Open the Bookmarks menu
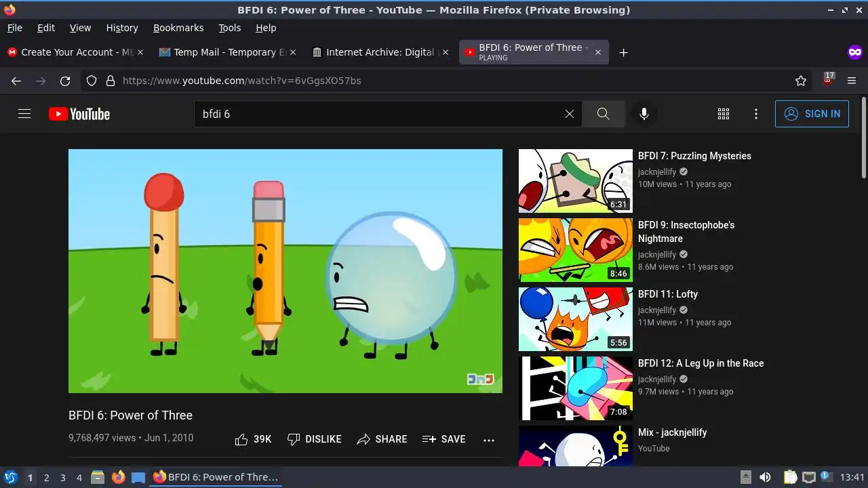 178,28
